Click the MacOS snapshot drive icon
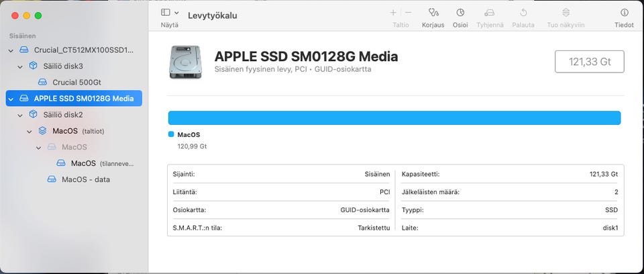 click(61, 163)
